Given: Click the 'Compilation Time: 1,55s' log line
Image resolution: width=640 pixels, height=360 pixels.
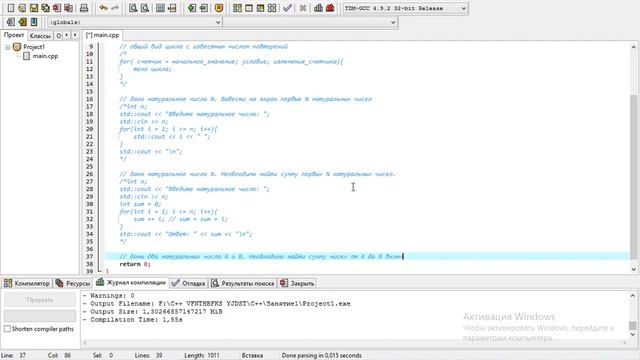Looking at the screenshot, I should click(133, 320).
